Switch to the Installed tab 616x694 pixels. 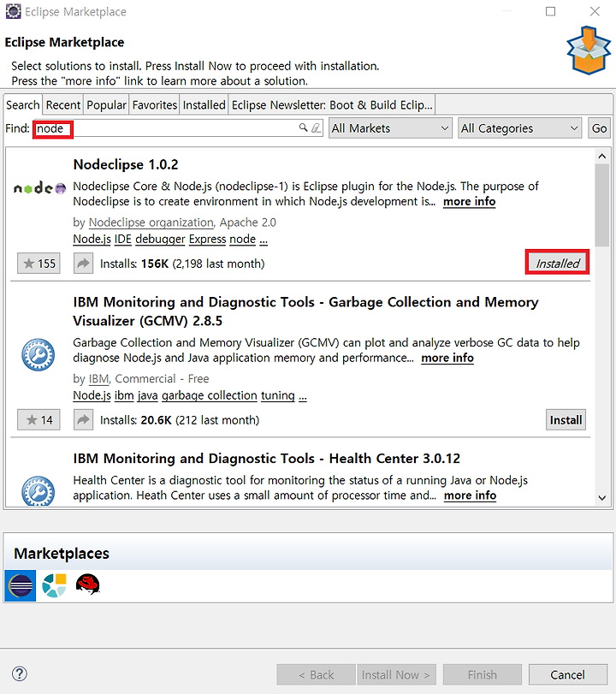(204, 105)
